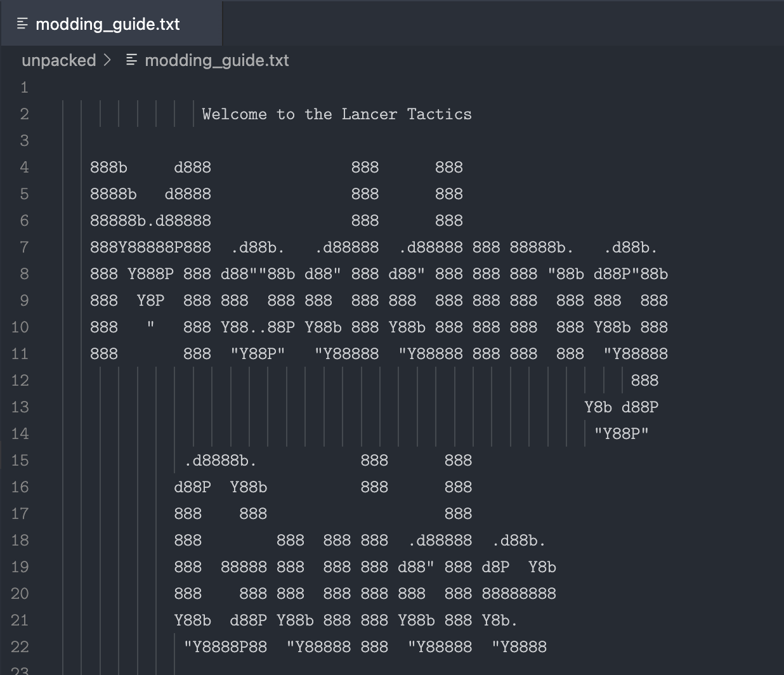The image size is (784, 675).
Task: Click '88888' on line 19
Action: 244,567
